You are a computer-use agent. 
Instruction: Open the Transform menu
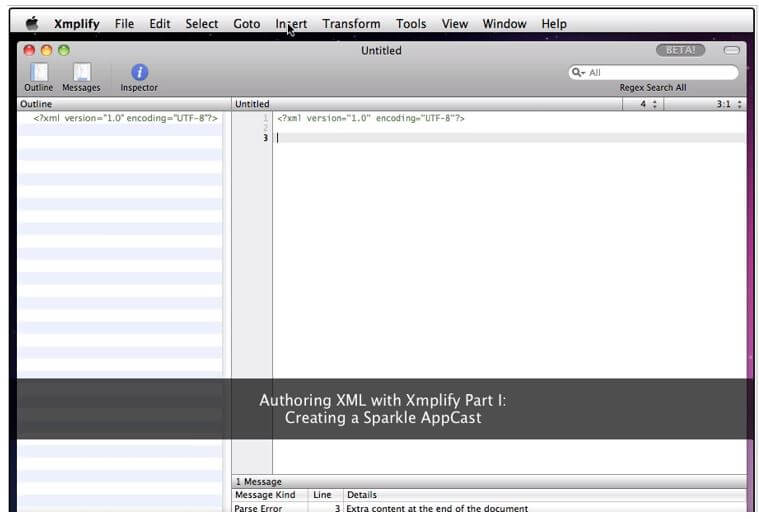[351, 24]
